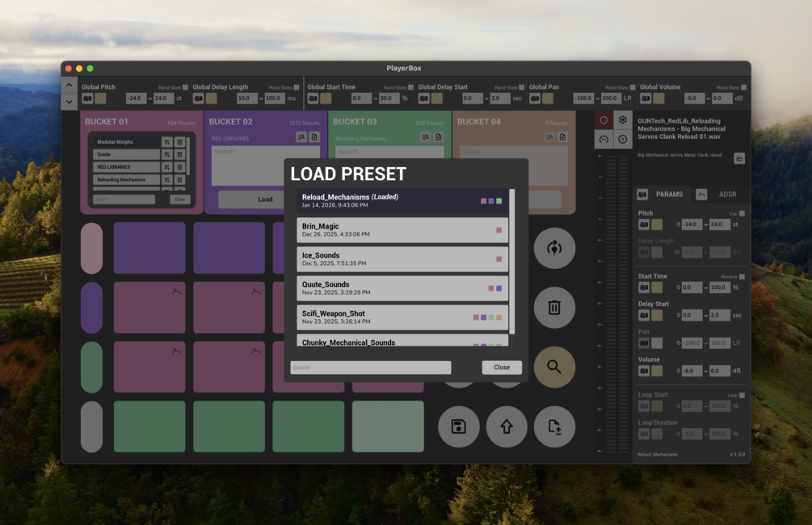Click the round trash delete button

click(554, 308)
